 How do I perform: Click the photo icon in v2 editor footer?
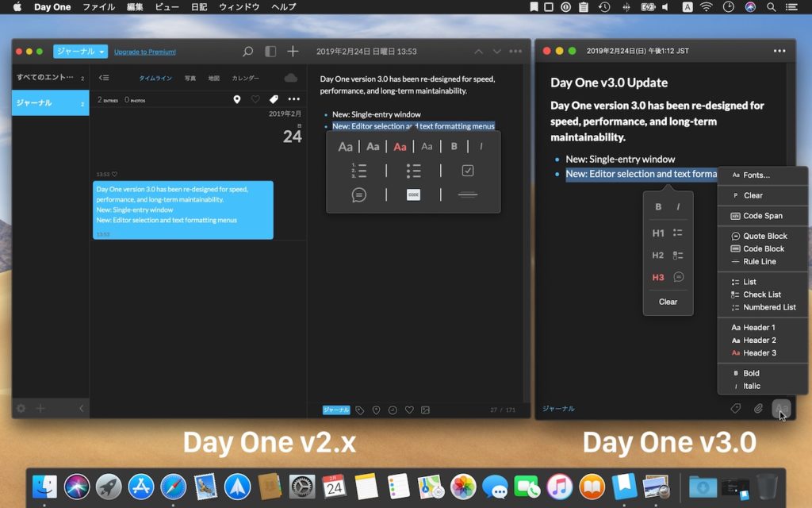click(425, 410)
